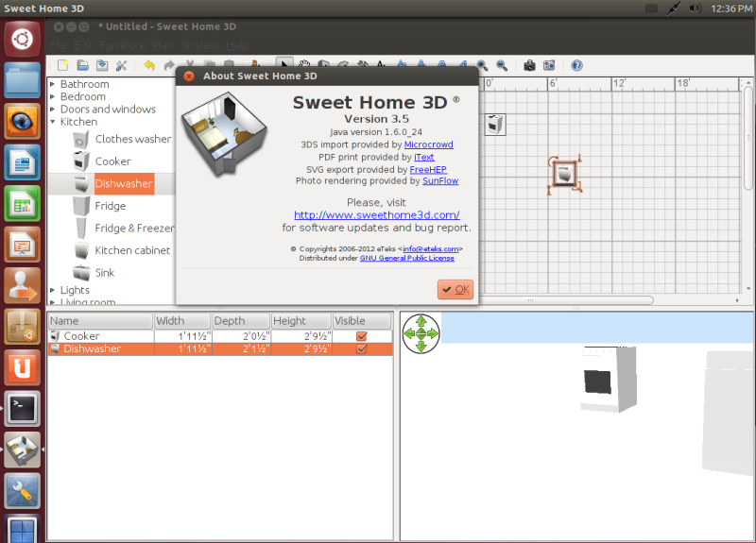Expand the Lights category
Image resolution: width=756 pixels, height=543 pixels.
pos(53,290)
